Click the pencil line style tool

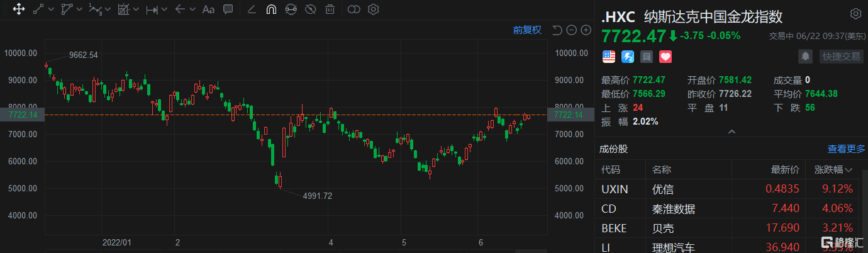[252, 9]
